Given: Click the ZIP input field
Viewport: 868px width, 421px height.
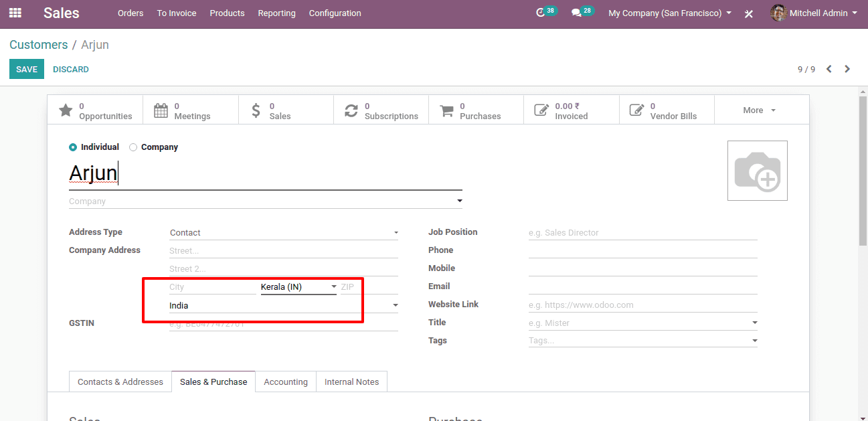Looking at the screenshot, I should click(x=369, y=287).
